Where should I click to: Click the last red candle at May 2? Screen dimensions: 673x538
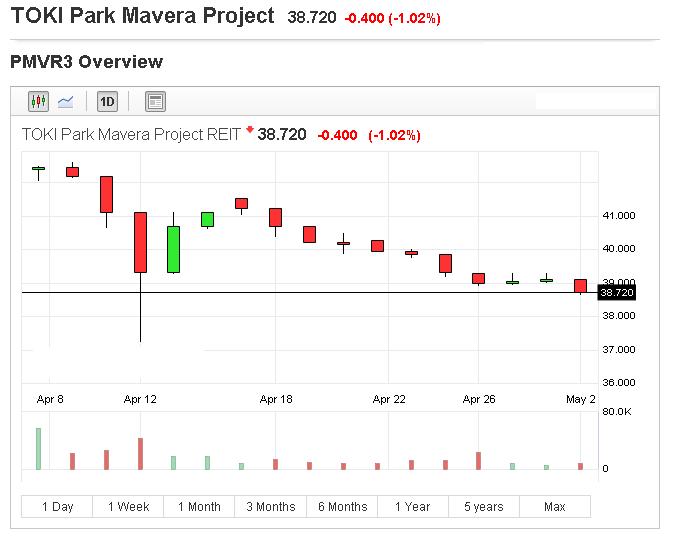click(581, 286)
